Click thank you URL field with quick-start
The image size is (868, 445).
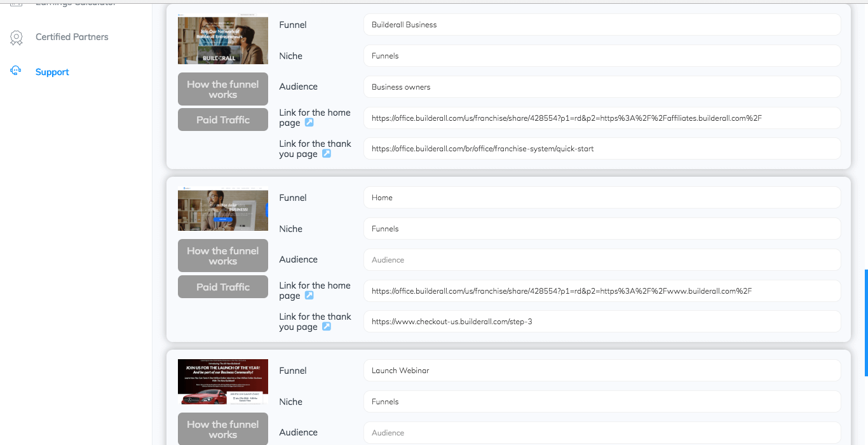tap(602, 149)
